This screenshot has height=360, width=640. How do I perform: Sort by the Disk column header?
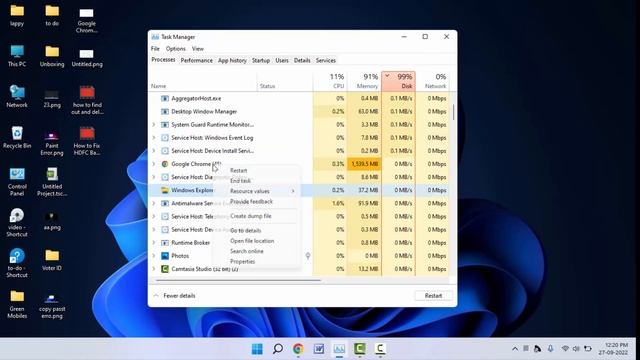point(398,81)
